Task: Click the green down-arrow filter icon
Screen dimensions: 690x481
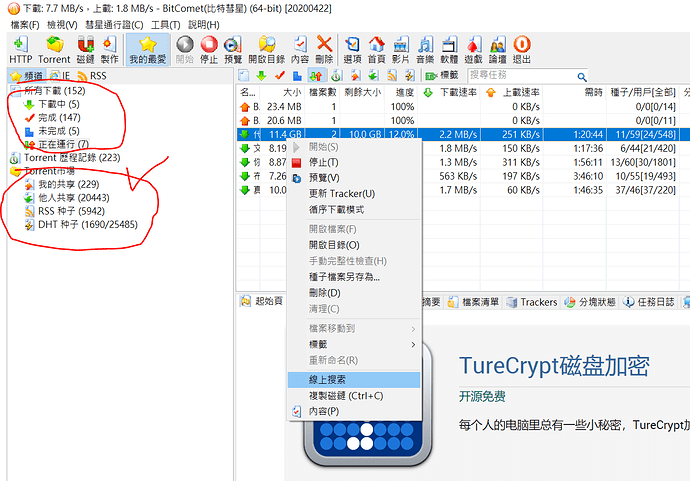Action: pyautogui.click(x=261, y=76)
